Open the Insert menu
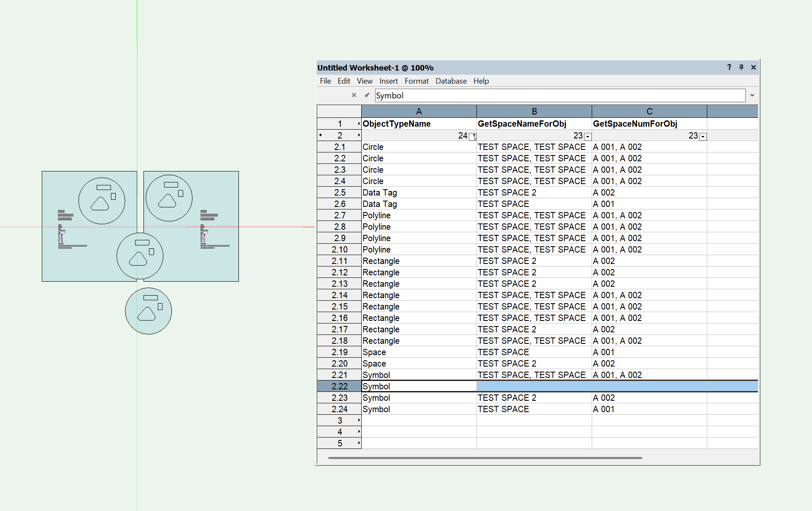The height and width of the screenshot is (511, 812). tap(388, 81)
